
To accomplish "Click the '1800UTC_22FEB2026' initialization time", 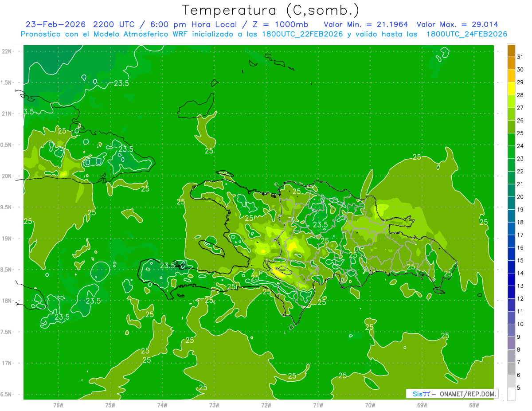I will click(302, 34).
